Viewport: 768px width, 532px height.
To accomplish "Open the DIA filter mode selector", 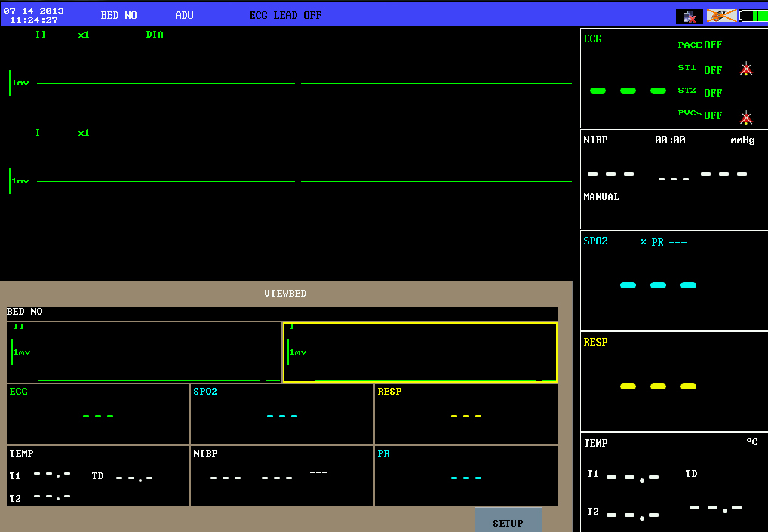I will pos(155,35).
